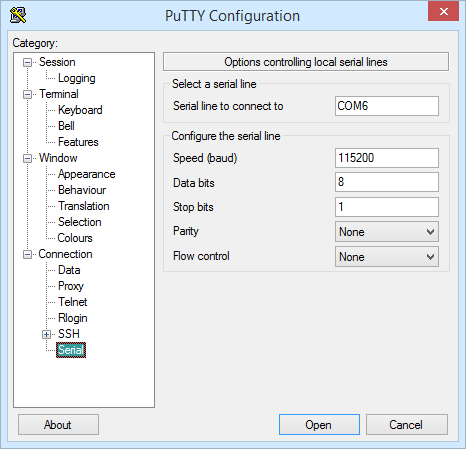Click the PuTTY icon in title bar
Image resolution: width=466 pixels, height=449 pixels.
(x=18, y=15)
